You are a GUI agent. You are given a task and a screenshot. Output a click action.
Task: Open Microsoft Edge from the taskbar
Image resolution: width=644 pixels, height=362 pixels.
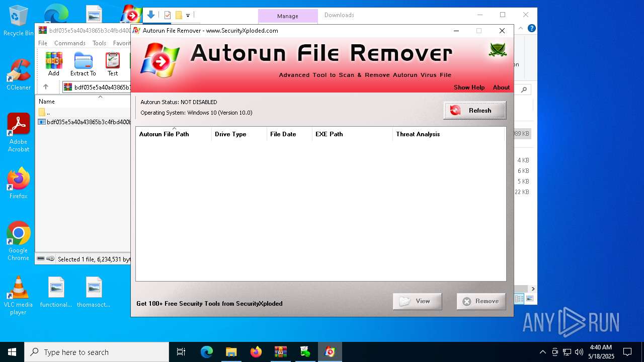[207, 352]
